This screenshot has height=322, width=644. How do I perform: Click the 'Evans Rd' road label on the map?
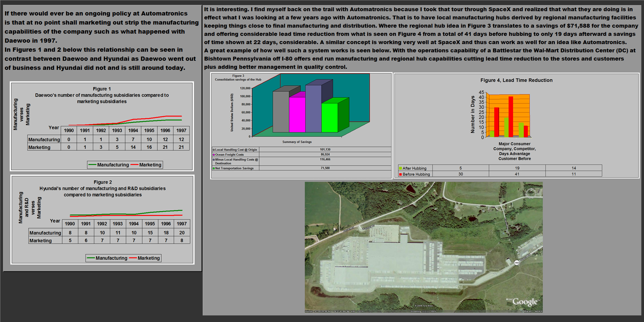tap(506, 223)
